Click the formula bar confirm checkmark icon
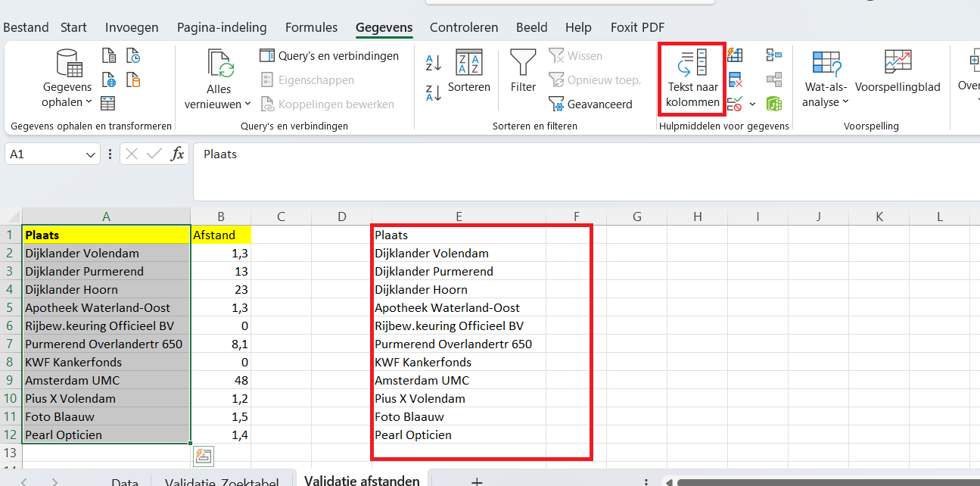980x486 pixels. coord(154,154)
